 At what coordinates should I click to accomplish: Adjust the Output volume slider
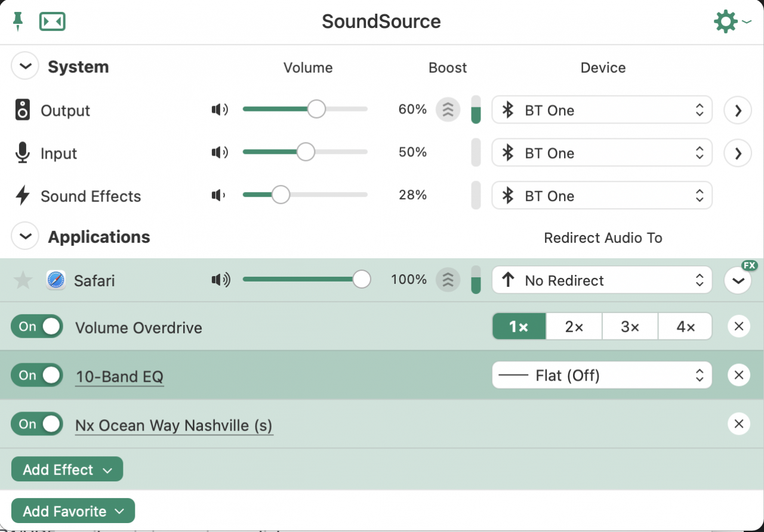[x=305, y=109]
